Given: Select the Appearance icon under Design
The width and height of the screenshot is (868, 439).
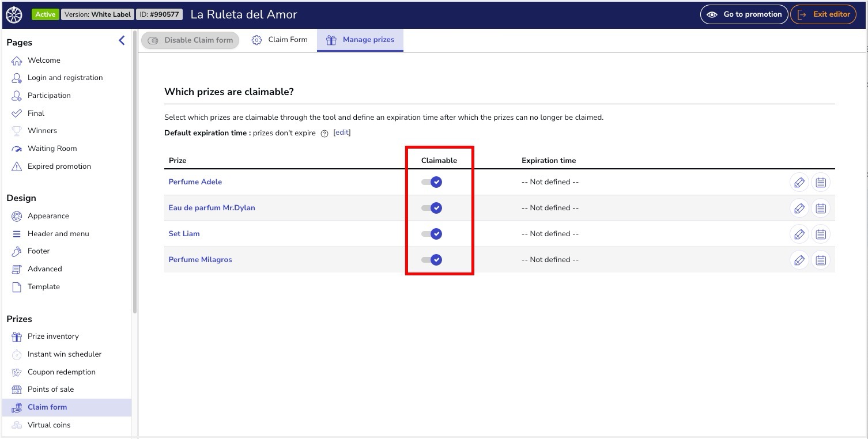Looking at the screenshot, I should [16, 215].
